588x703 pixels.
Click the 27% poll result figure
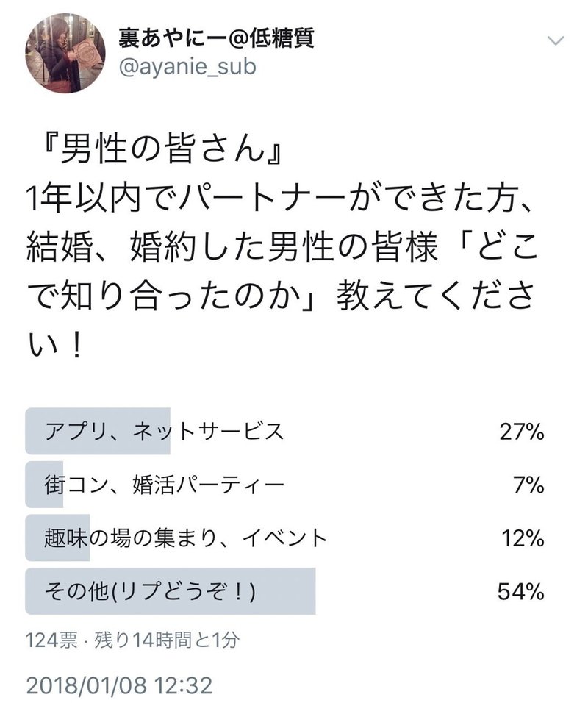[x=522, y=432]
